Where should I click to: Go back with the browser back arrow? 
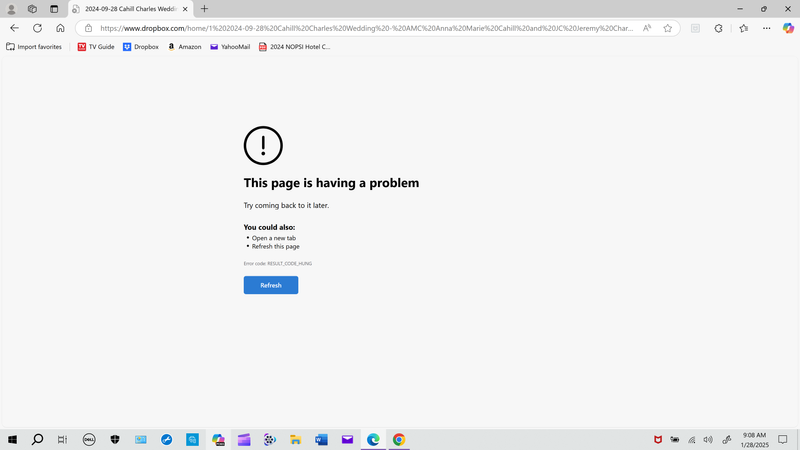click(x=14, y=28)
